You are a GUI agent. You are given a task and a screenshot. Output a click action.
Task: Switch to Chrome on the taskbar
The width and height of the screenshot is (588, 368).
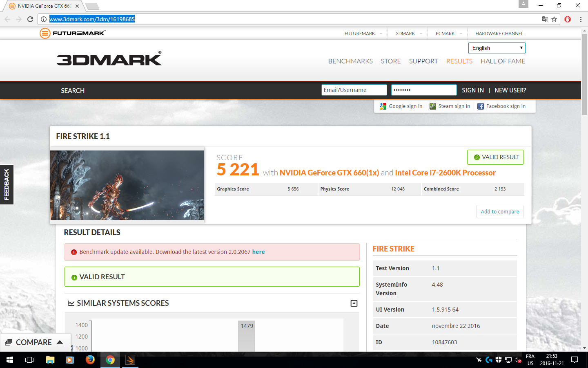[110, 360]
